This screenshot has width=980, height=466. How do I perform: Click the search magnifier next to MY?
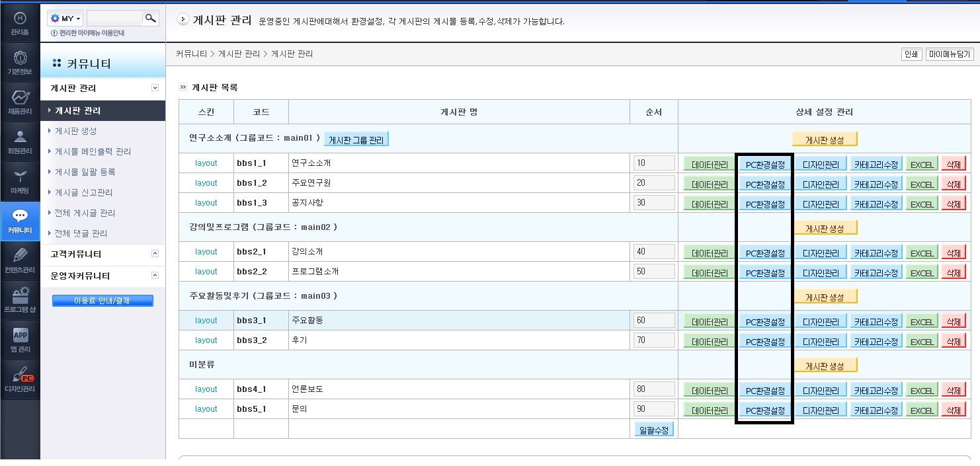(151, 19)
